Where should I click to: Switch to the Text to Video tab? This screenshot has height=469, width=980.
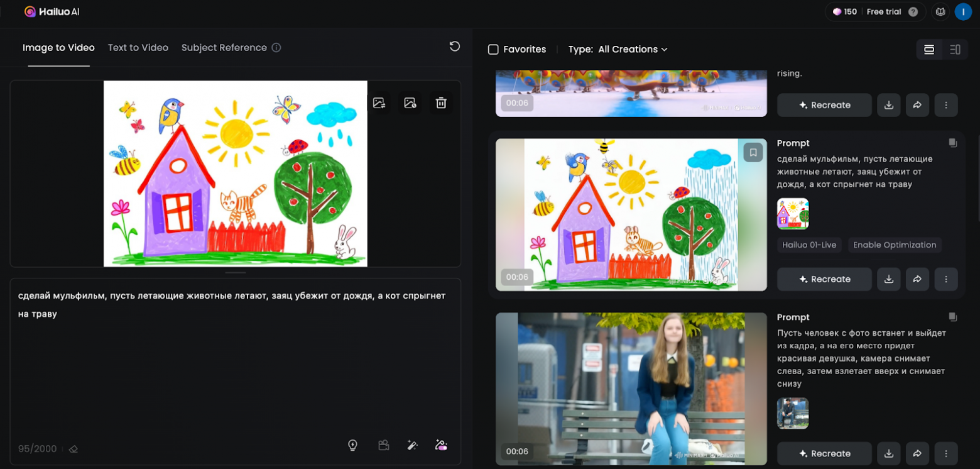138,48
